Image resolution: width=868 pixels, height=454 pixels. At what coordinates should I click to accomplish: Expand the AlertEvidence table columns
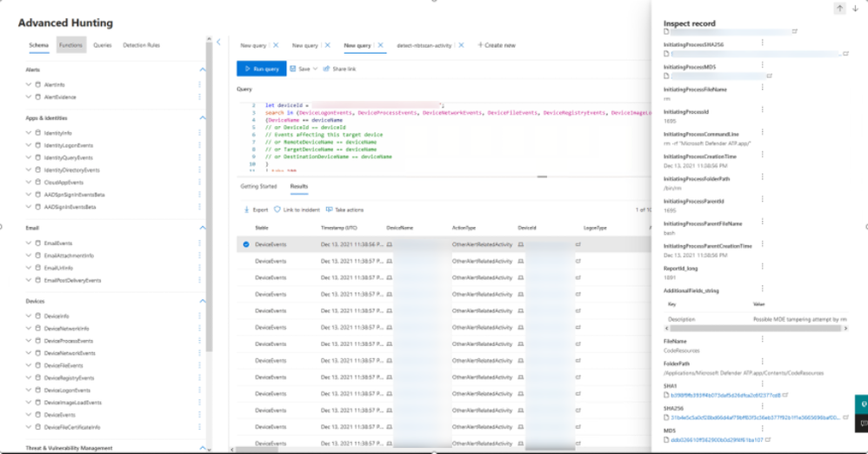(29, 97)
